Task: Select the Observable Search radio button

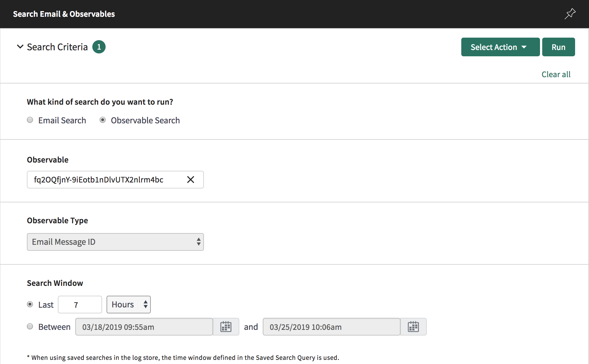Action: coord(102,120)
